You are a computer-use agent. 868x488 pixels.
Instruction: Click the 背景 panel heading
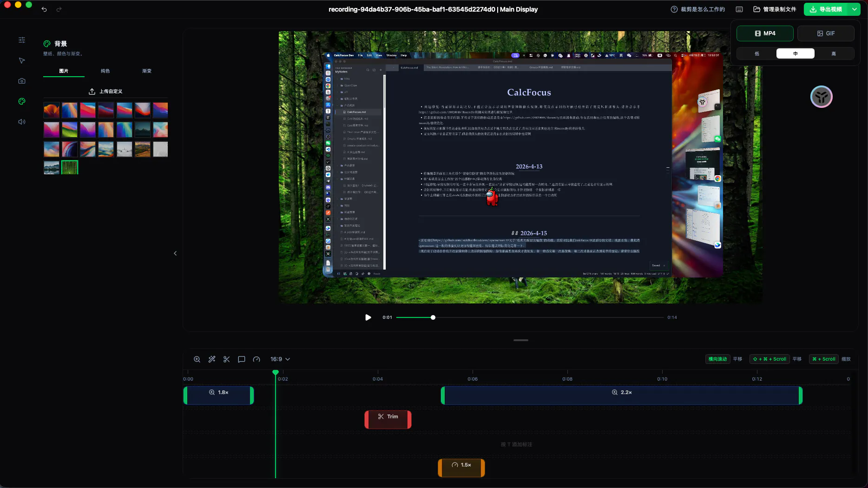[61, 44]
